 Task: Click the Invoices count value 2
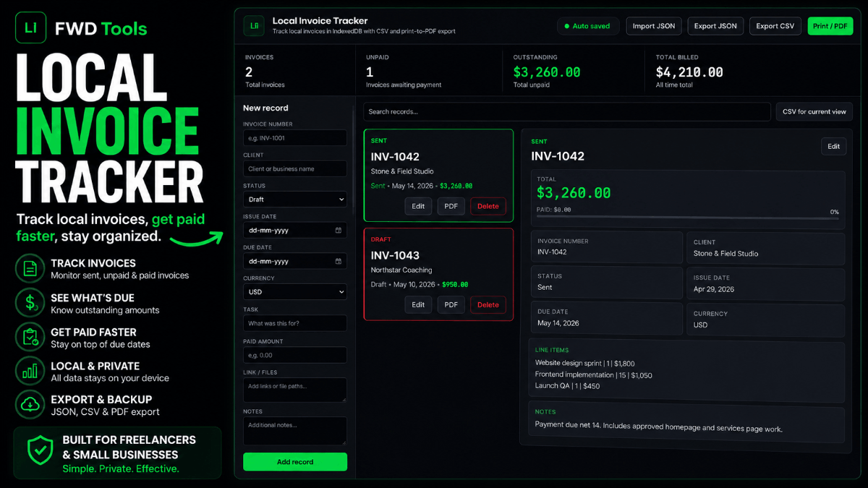tap(249, 72)
